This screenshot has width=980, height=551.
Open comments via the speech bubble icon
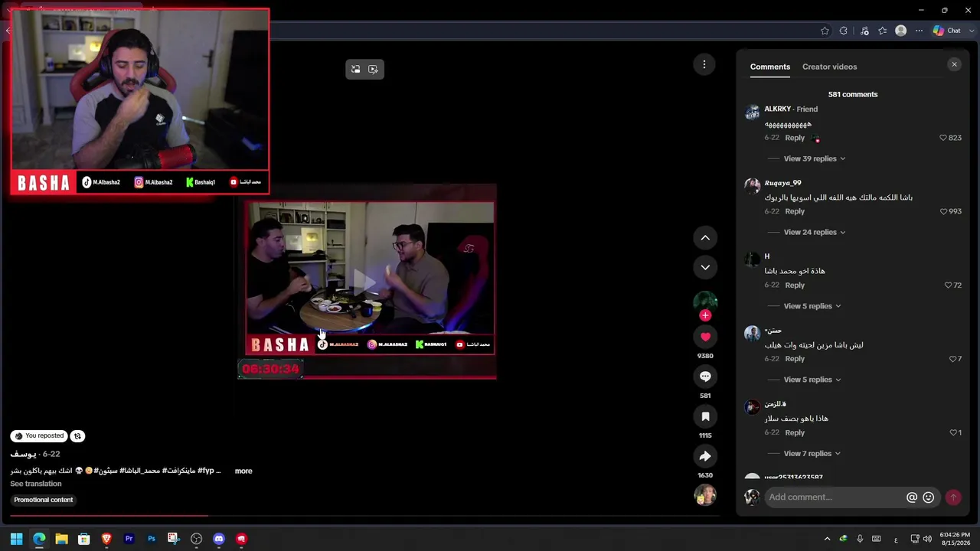[x=705, y=377]
